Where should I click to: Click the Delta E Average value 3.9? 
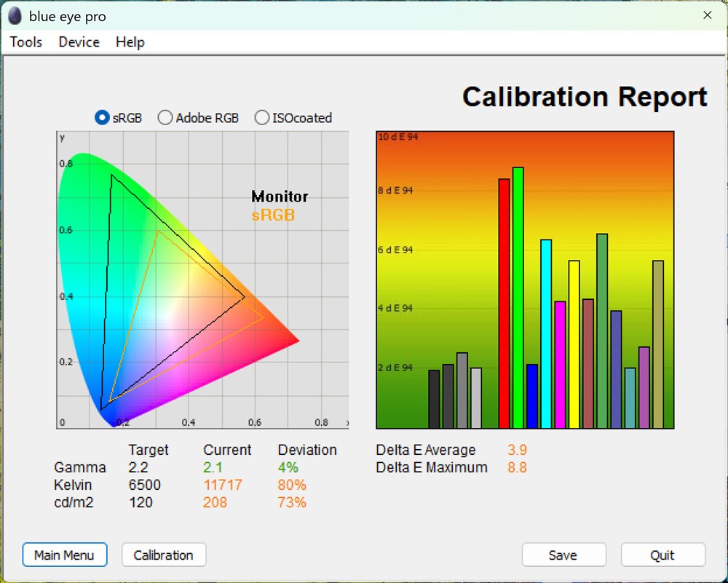[518, 450]
